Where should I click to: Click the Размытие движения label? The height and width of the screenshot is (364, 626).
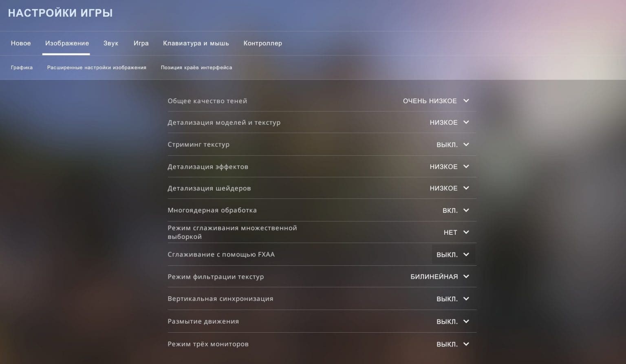pos(203,322)
